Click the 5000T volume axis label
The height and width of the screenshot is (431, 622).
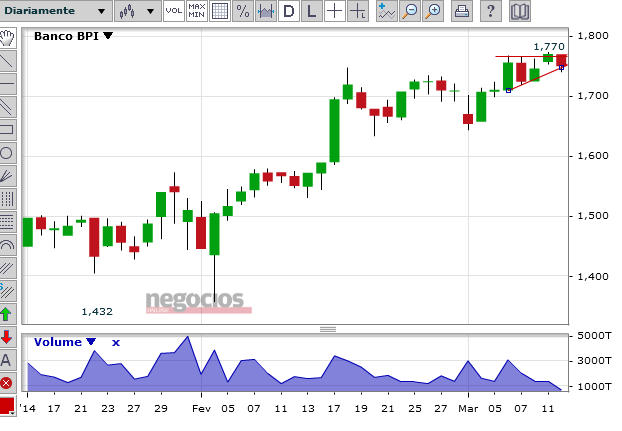point(594,336)
